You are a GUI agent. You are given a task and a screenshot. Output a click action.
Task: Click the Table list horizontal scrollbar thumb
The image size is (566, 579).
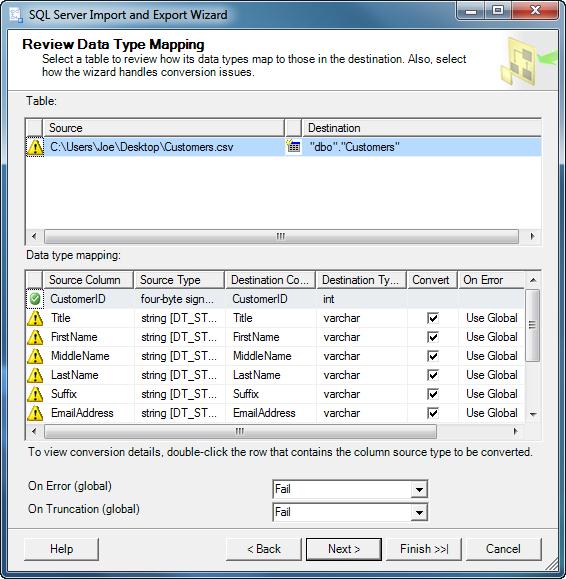tap(281, 236)
